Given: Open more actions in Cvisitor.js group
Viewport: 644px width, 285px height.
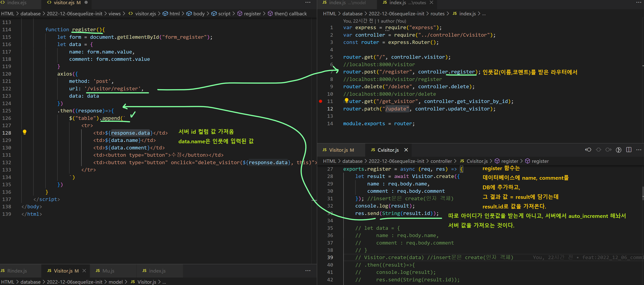Looking at the screenshot, I should 639,150.
